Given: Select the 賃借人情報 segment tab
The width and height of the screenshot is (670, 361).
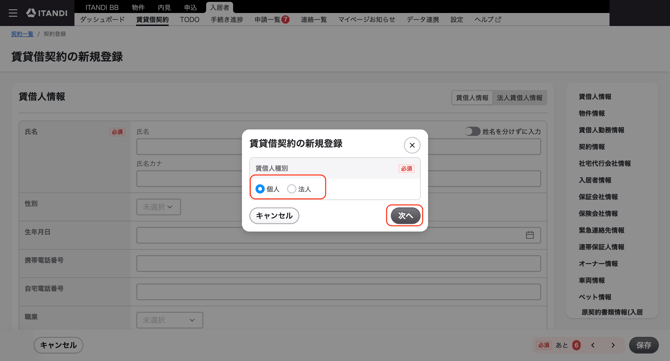Looking at the screenshot, I should point(472,98).
